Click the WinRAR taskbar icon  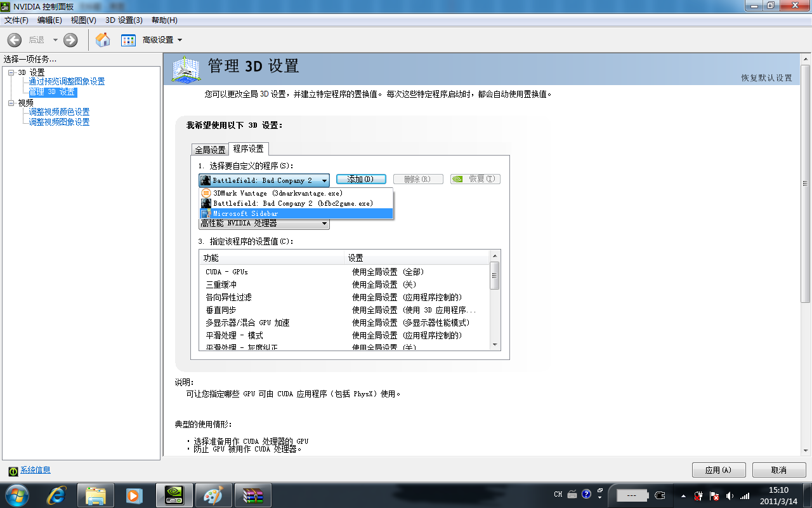pyautogui.click(x=252, y=495)
